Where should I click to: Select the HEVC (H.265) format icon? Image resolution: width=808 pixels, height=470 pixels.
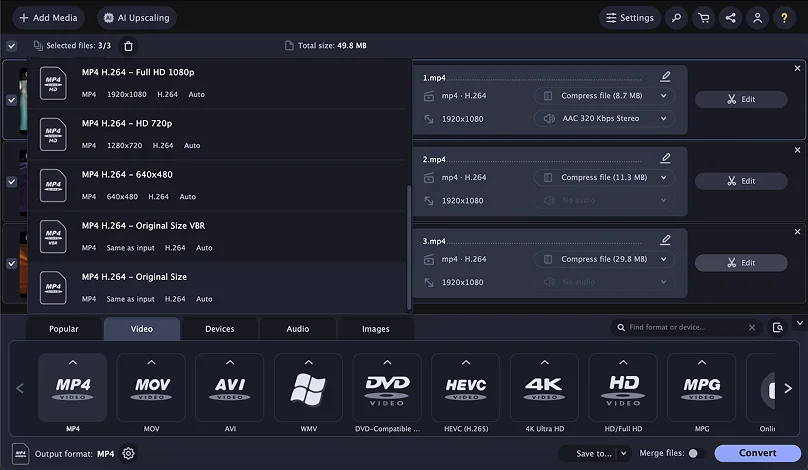465,387
